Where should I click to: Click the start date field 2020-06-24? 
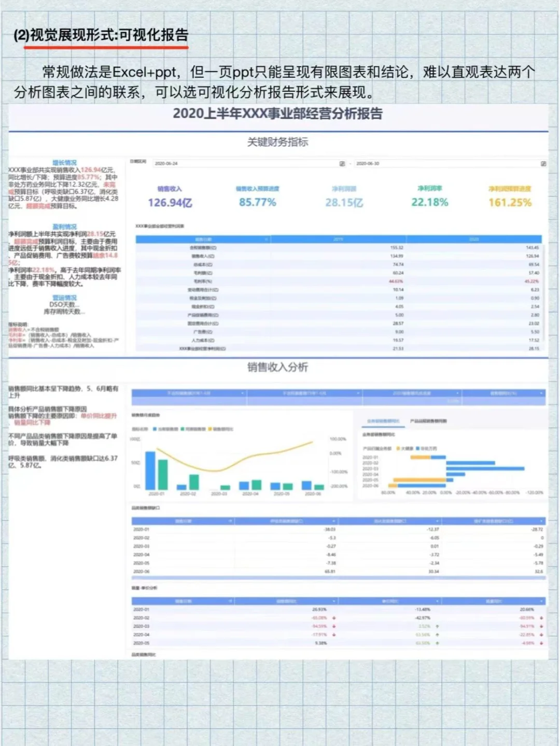tap(249, 163)
